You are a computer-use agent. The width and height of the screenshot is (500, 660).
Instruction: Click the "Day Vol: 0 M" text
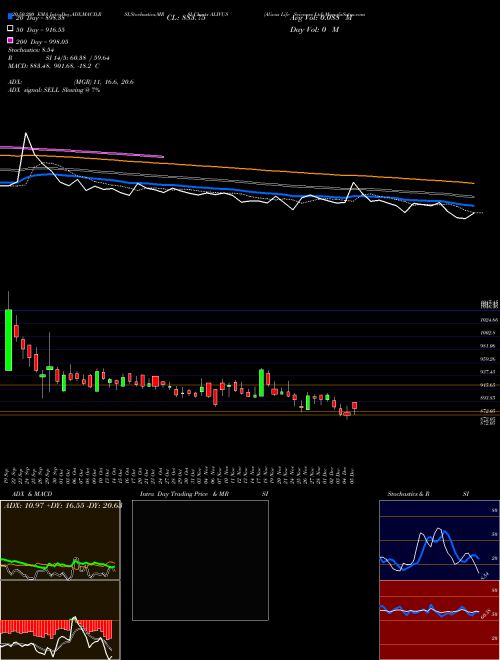coord(314,30)
